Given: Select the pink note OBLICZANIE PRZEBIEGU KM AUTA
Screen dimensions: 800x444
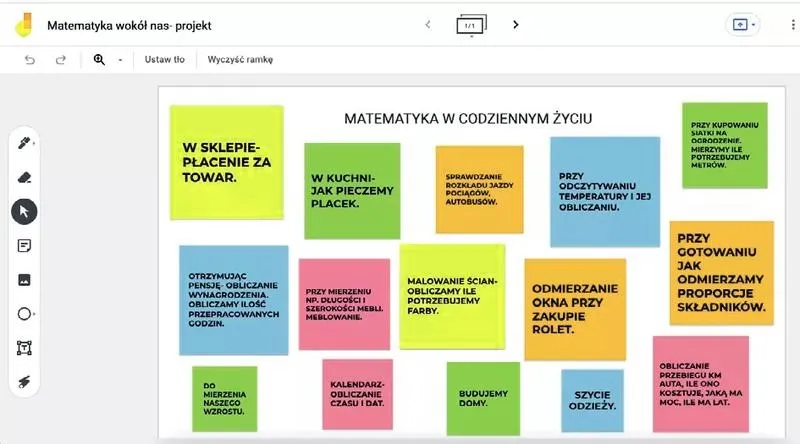Looking at the screenshot, I should (701, 384).
